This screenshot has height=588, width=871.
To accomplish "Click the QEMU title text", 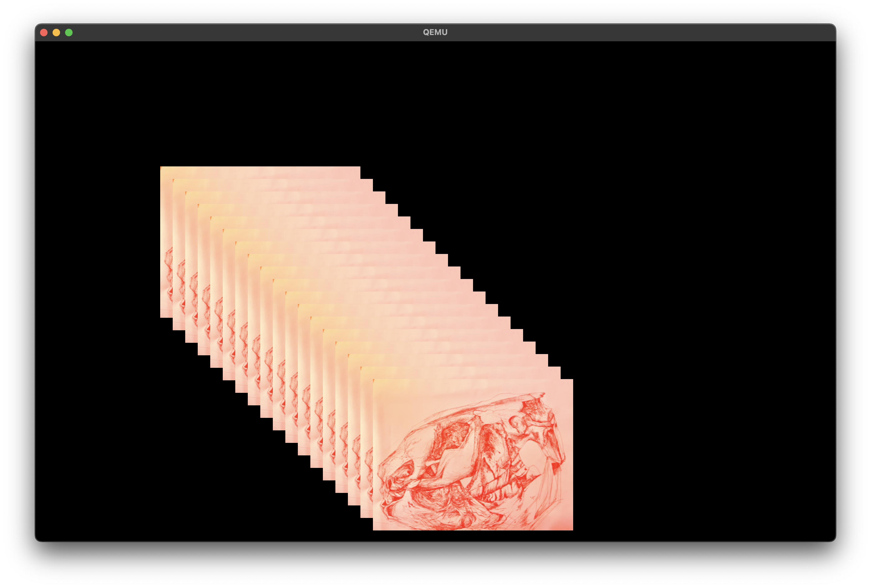I will click(435, 32).
